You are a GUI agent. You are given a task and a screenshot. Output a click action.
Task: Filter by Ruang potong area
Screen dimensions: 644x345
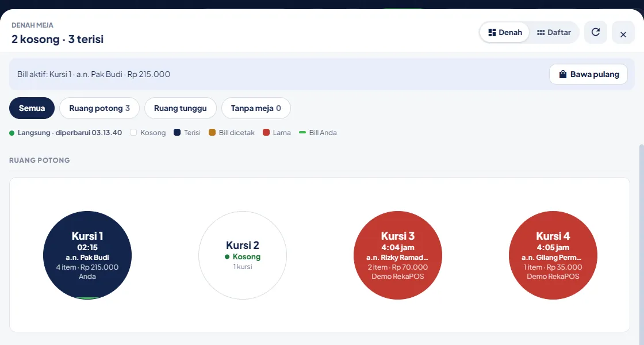(x=99, y=108)
